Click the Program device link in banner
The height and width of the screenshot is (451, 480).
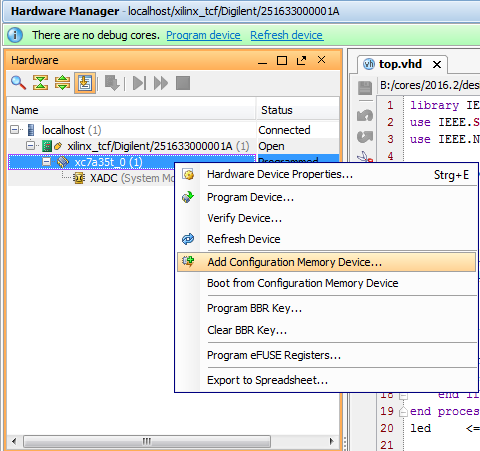coord(204,35)
